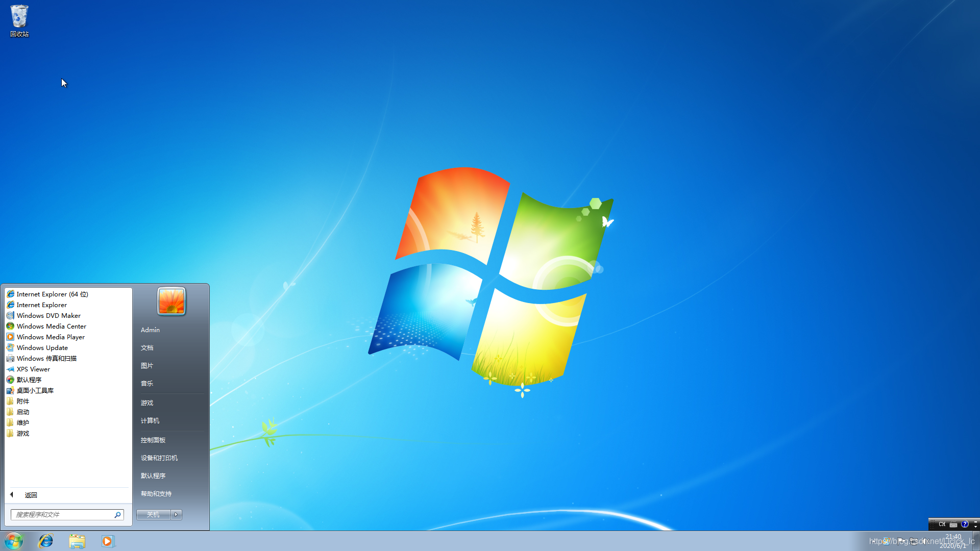Expand the 维护 folder in programs list
Image resolution: width=980 pixels, height=551 pixels.
coord(23,423)
